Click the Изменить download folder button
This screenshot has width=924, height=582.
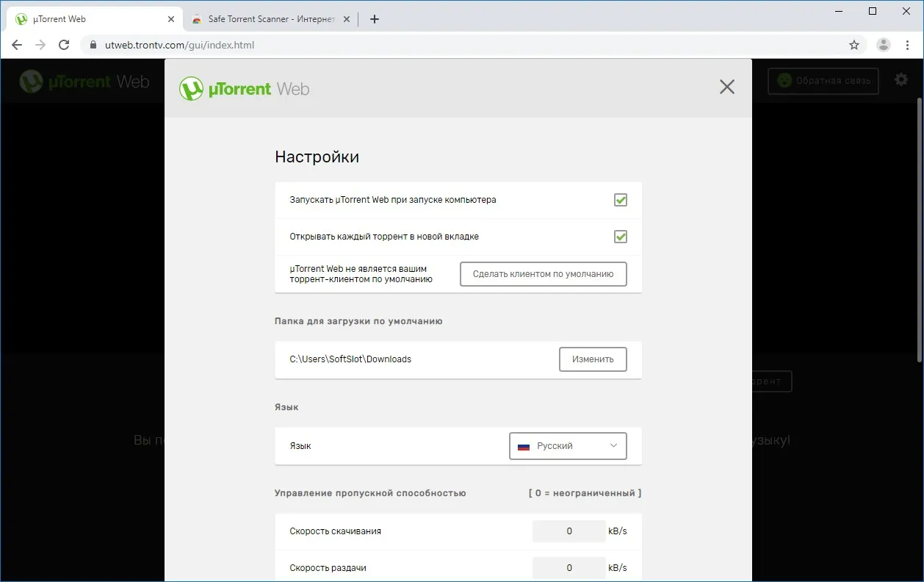click(x=593, y=359)
